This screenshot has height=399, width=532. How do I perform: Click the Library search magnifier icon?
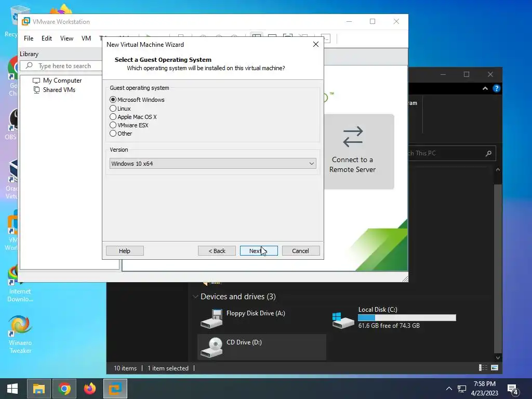[x=30, y=65]
